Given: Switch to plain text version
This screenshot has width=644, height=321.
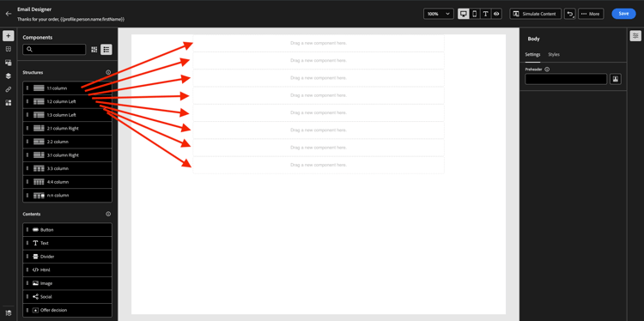Looking at the screenshot, I should tap(485, 14).
